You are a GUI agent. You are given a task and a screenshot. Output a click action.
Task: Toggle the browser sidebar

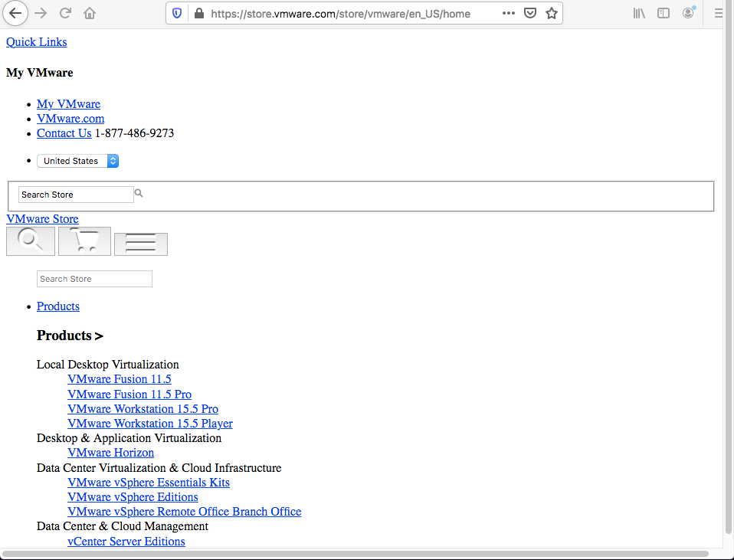tap(664, 13)
